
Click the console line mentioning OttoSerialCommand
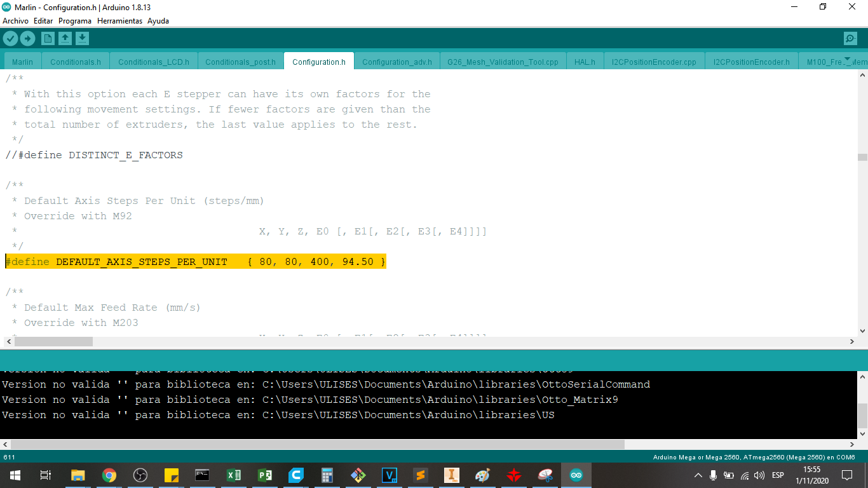[326, 384]
